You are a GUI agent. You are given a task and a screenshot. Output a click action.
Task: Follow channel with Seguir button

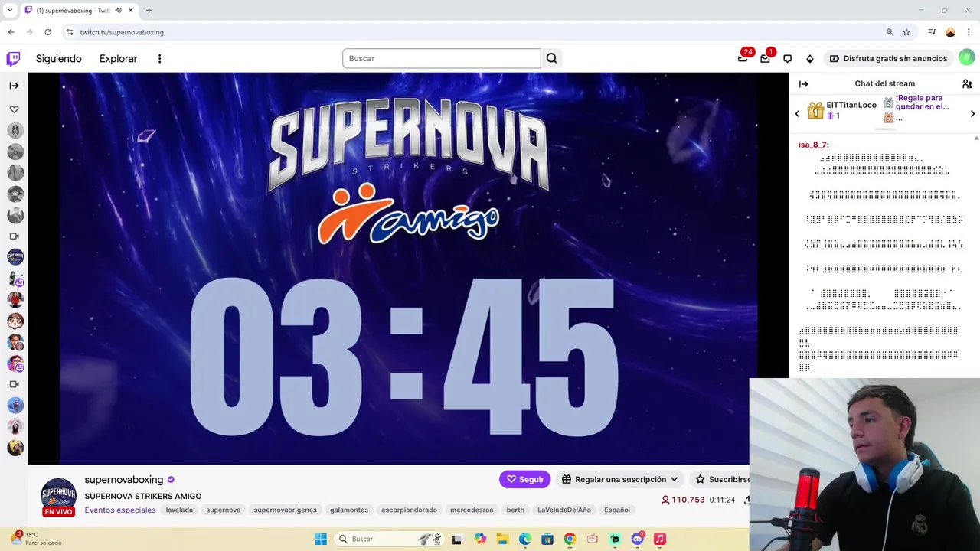click(x=524, y=479)
